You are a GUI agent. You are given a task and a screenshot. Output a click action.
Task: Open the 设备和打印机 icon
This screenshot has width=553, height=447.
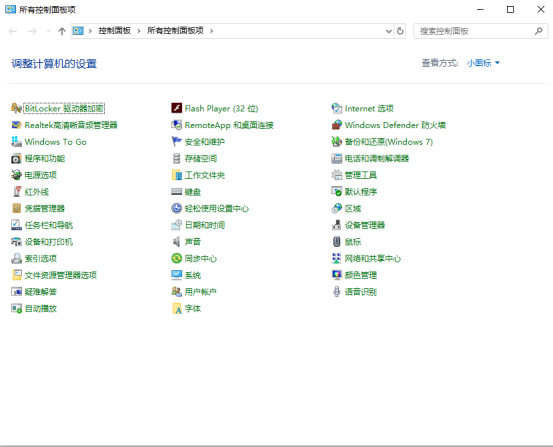16,242
